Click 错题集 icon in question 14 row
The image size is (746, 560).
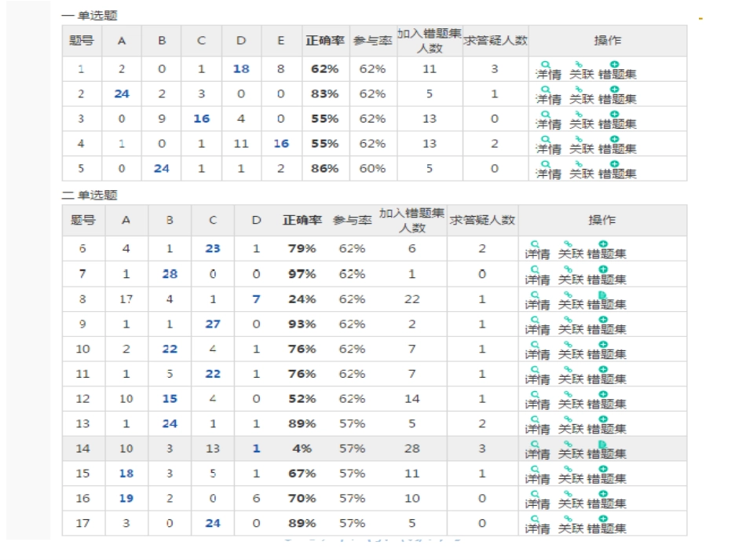pyautogui.click(x=603, y=444)
